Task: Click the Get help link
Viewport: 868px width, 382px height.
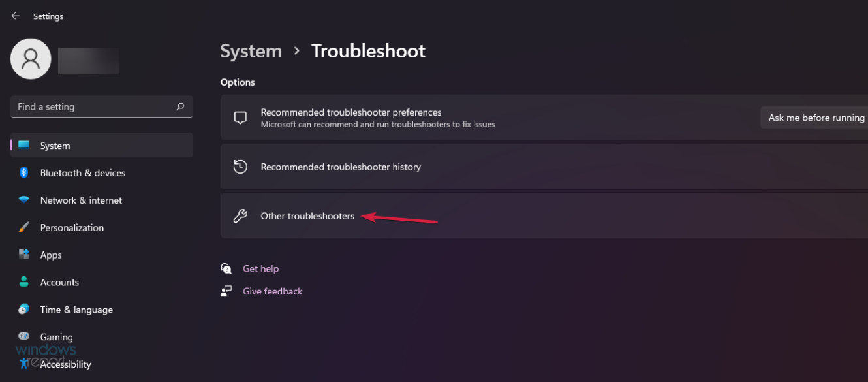Action: click(x=260, y=268)
